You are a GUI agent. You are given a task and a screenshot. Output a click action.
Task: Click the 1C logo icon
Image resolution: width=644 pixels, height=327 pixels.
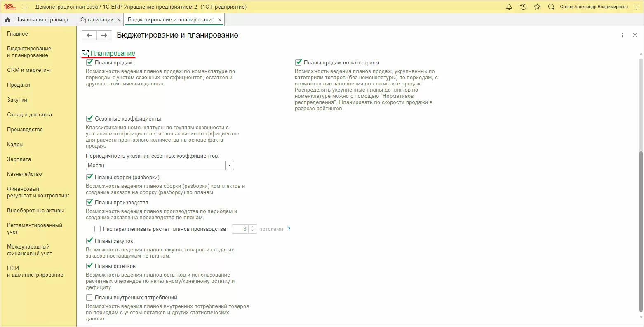tap(9, 7)
